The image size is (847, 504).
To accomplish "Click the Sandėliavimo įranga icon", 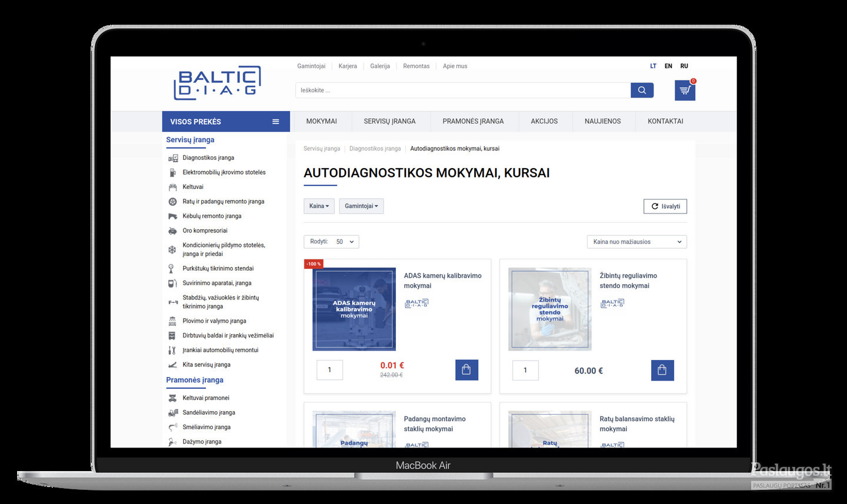I will [x=172, y=413].
